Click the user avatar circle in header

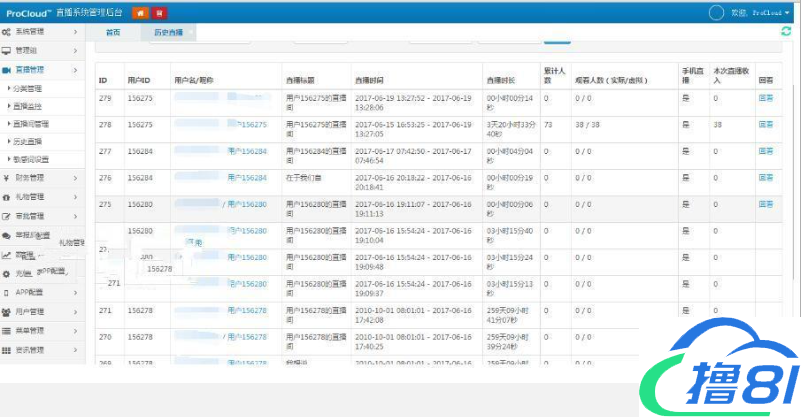pos(715,13)
